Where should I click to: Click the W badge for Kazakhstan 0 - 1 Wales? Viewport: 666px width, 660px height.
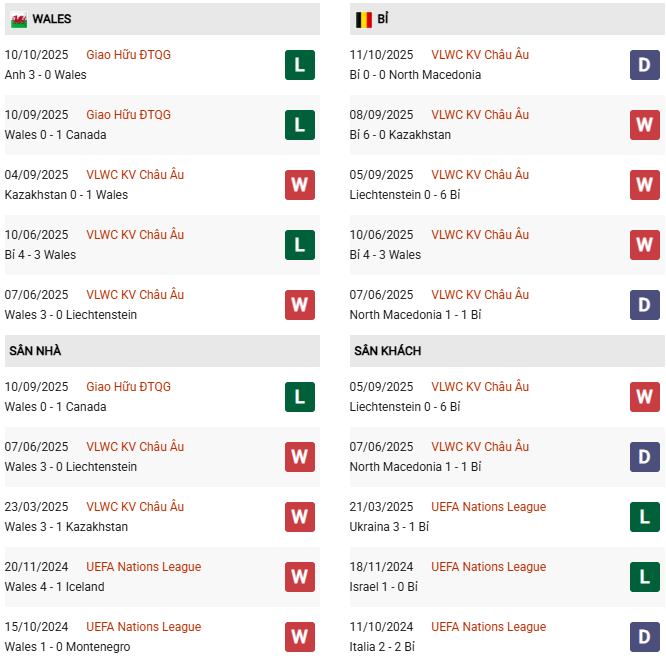(300, 185)
